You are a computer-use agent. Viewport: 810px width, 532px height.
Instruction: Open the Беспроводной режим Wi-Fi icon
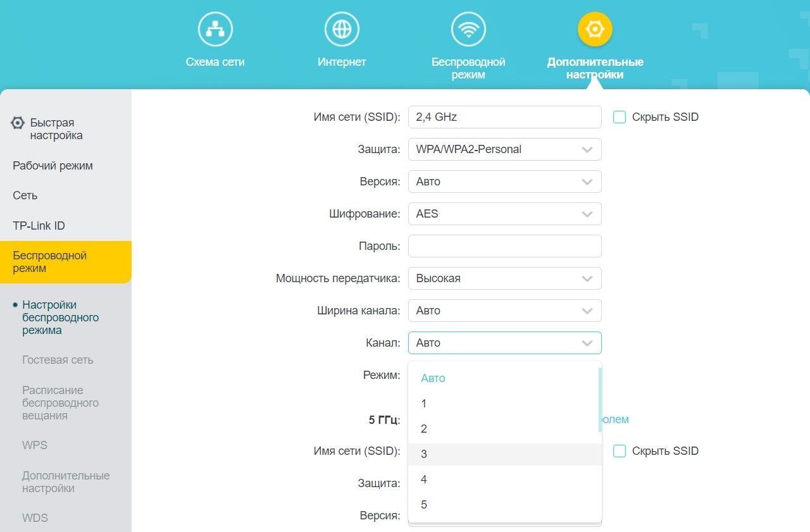click(468, 30)
